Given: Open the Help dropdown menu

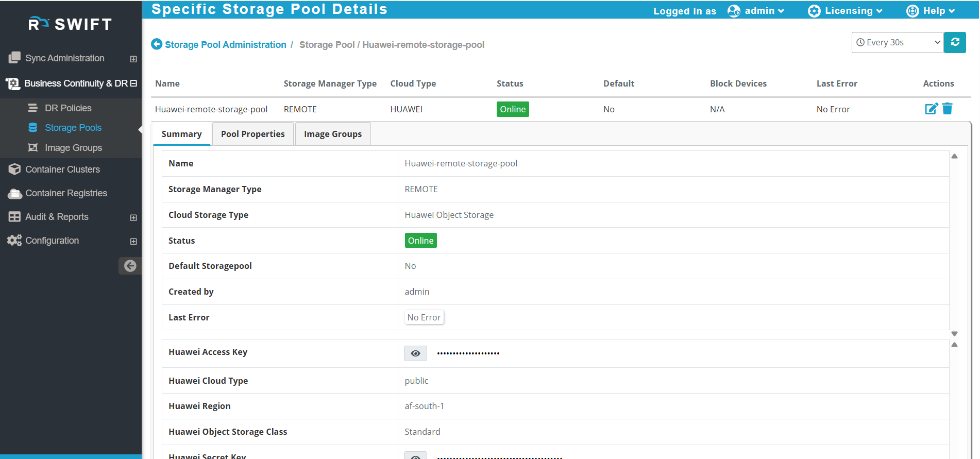Looking at the screenshot, I should tap(939, 11).
